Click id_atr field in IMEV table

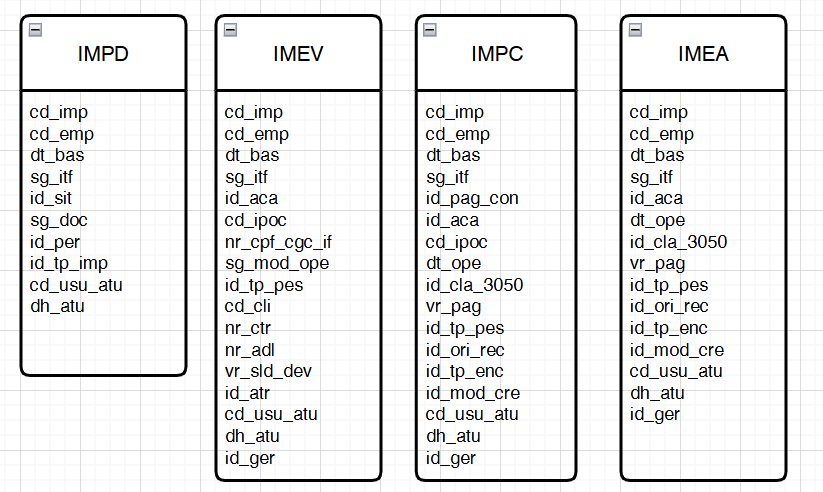(x=247, y=393)
